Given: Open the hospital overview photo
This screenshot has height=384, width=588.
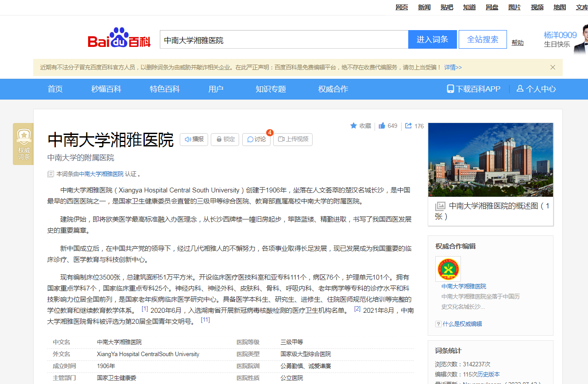Looking at the screenshot, I should (x=491, y=160).
